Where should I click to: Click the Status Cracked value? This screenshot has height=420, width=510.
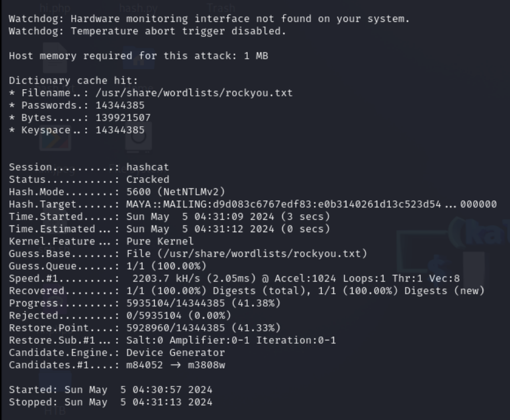(147, 179)
